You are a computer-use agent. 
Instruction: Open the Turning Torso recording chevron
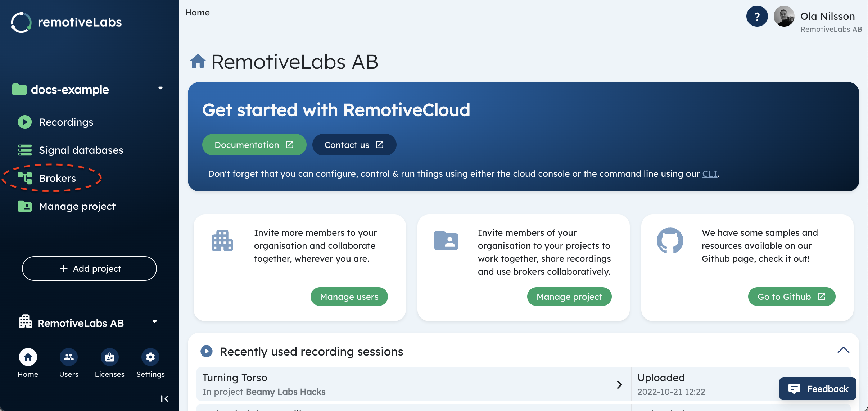pyautogui.click(x=619, y=385)
